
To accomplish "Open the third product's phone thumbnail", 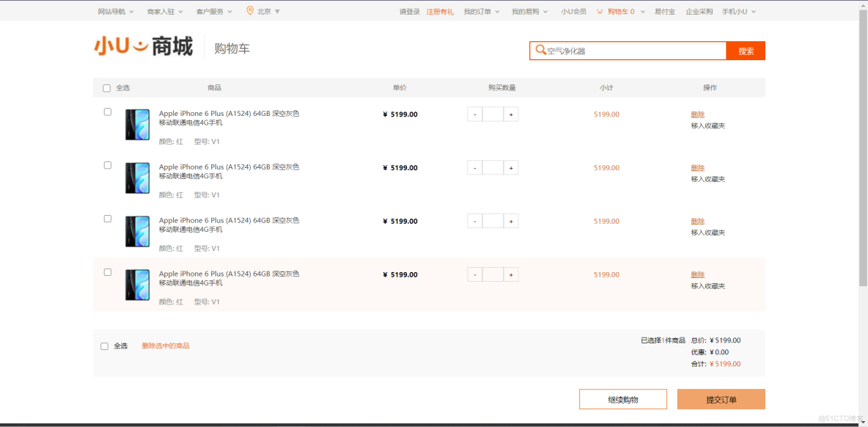I will coord(137,231).
